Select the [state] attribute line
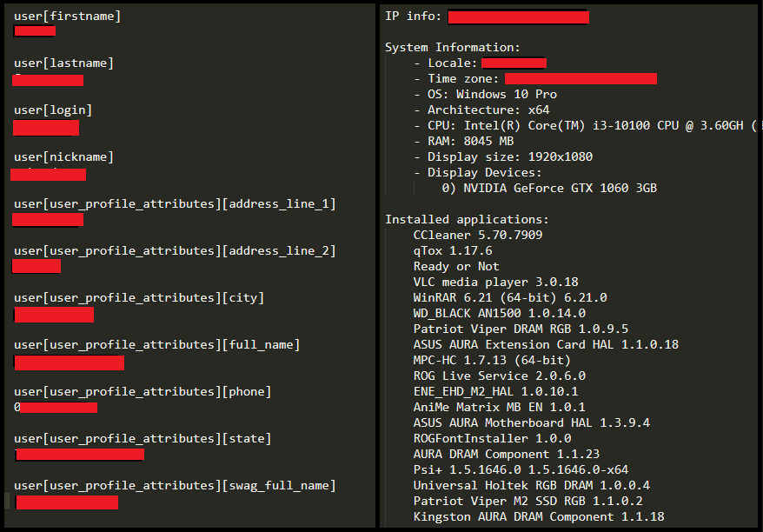The height and width of the screenshot is (532, 763). pos(143,439)
